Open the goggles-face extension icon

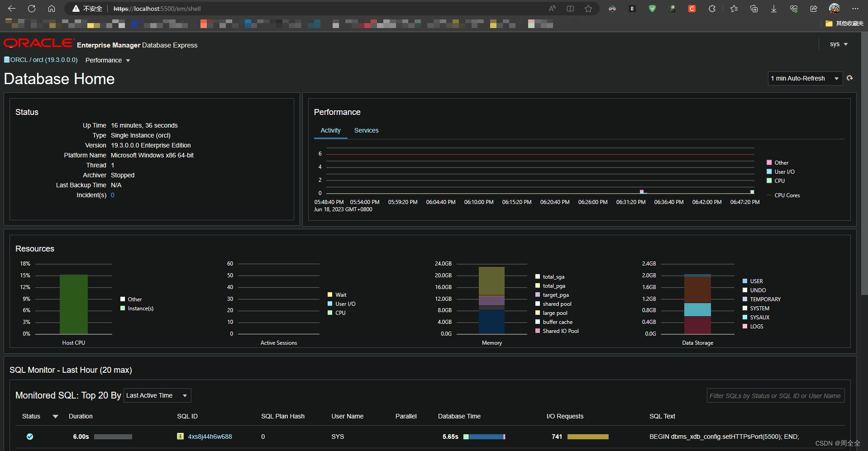(x=612, y=9)
